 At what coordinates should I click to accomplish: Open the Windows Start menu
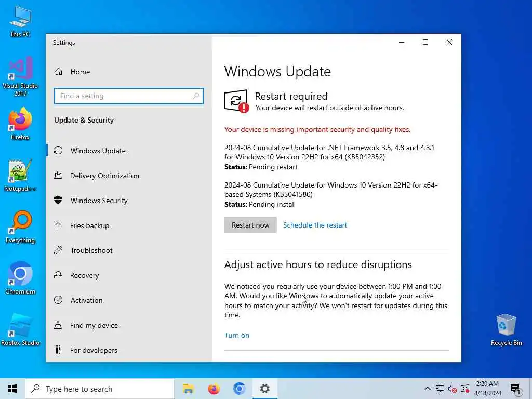12,389
